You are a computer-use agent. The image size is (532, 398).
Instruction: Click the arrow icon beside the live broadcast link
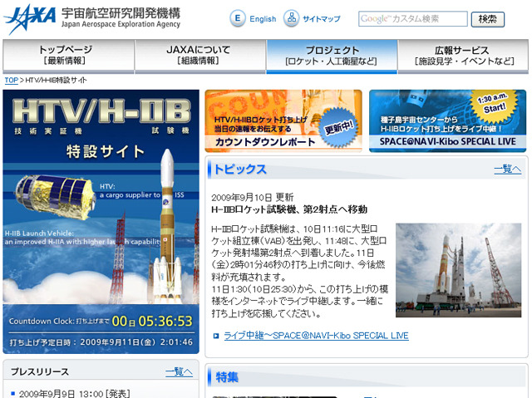coord(216,336)
